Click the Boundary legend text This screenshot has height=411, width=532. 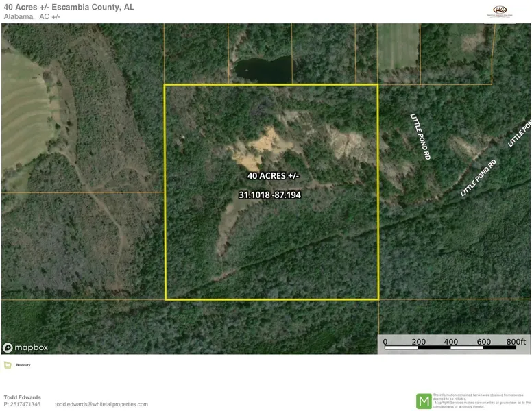[23, 365]
